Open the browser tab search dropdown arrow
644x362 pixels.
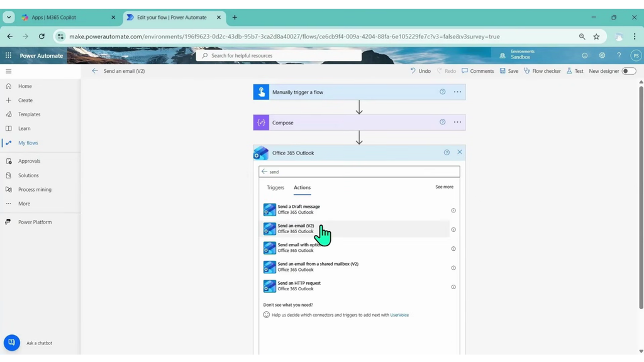click(x=9, y=17)
